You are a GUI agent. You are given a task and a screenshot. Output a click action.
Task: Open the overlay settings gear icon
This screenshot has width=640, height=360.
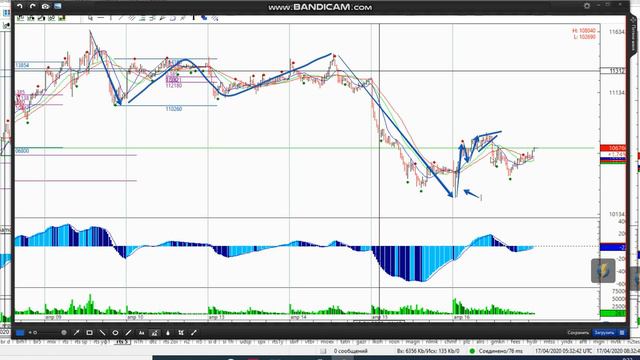(x=587, y=6)
